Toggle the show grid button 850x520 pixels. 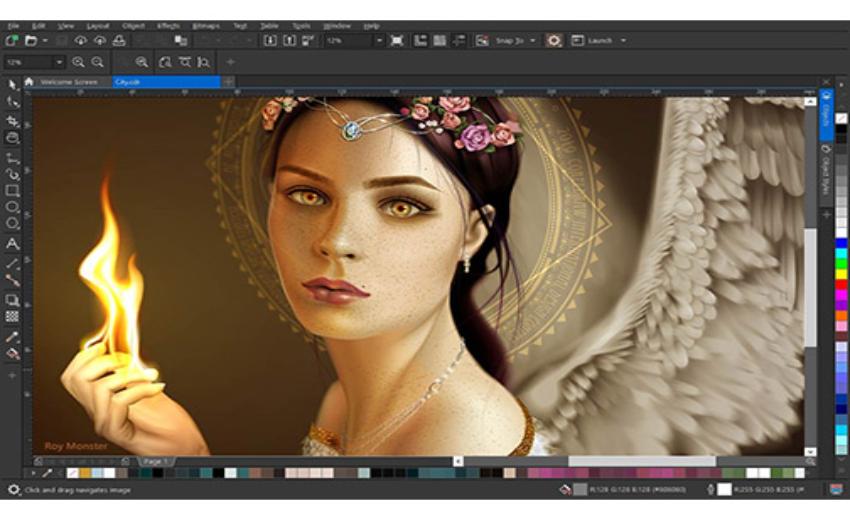point(440,41)
